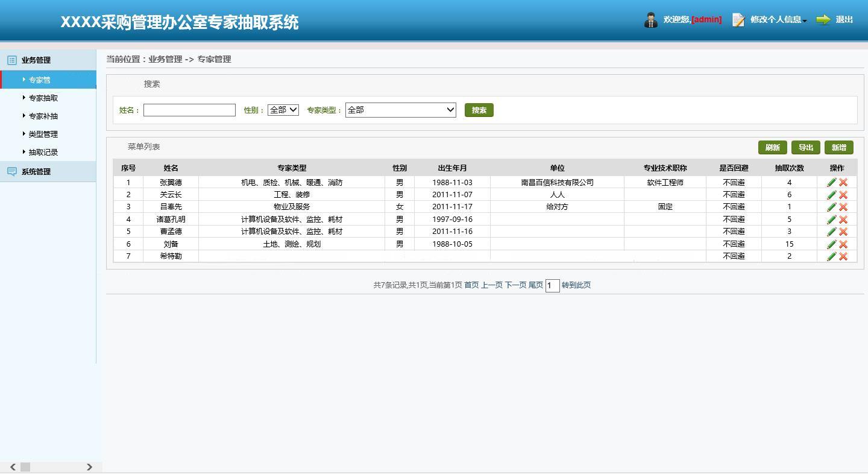Select 专家管理 in the sidebar

click(x=48, y=80)
